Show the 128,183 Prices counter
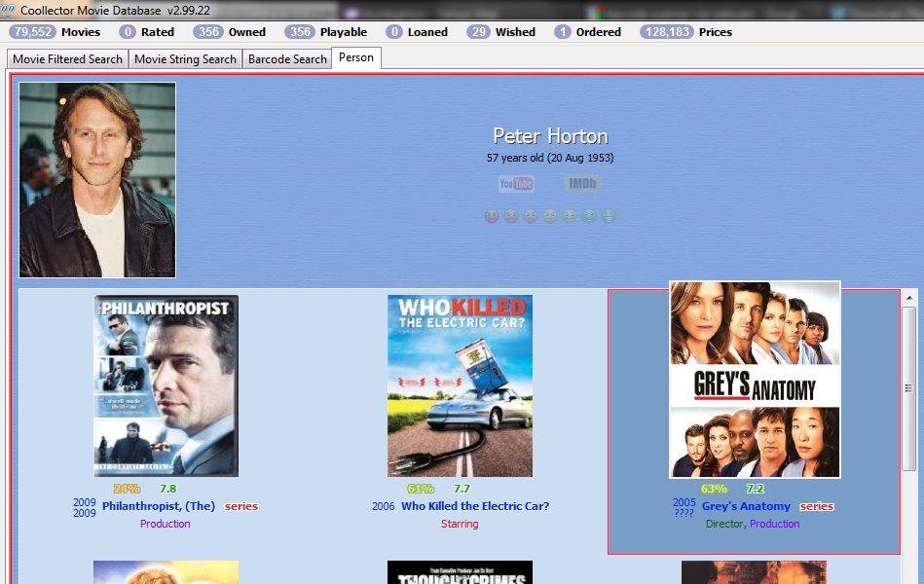 pyautogui.click(x=686, y=32)
